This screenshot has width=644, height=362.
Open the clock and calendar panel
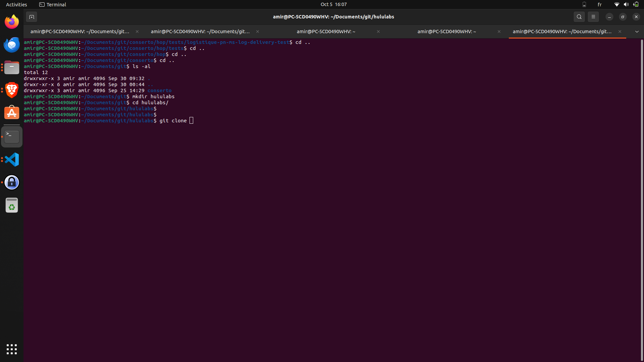pos(333,4)
